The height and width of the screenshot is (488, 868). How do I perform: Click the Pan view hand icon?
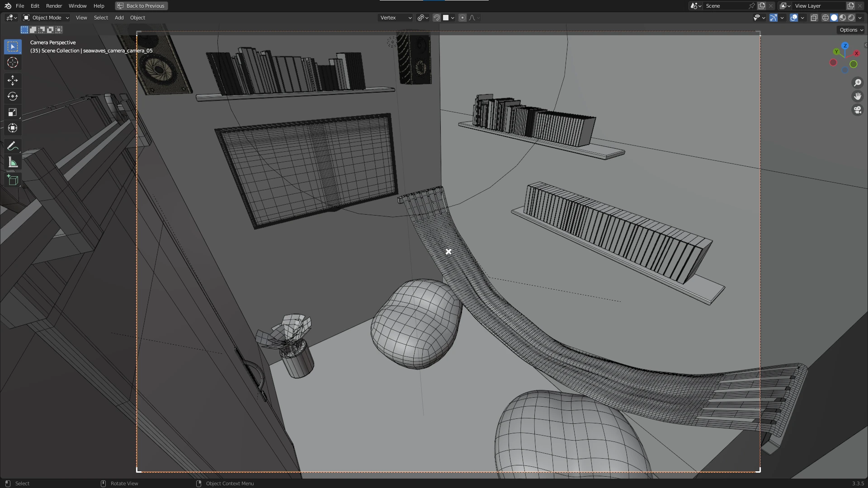(x=858, y=96)
